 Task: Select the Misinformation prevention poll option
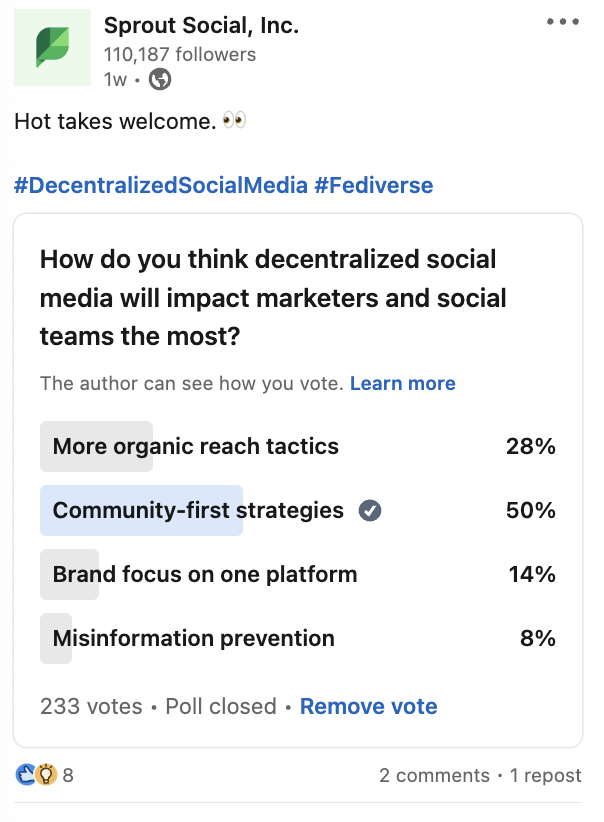pyautogui.click(x=298, y=639)
